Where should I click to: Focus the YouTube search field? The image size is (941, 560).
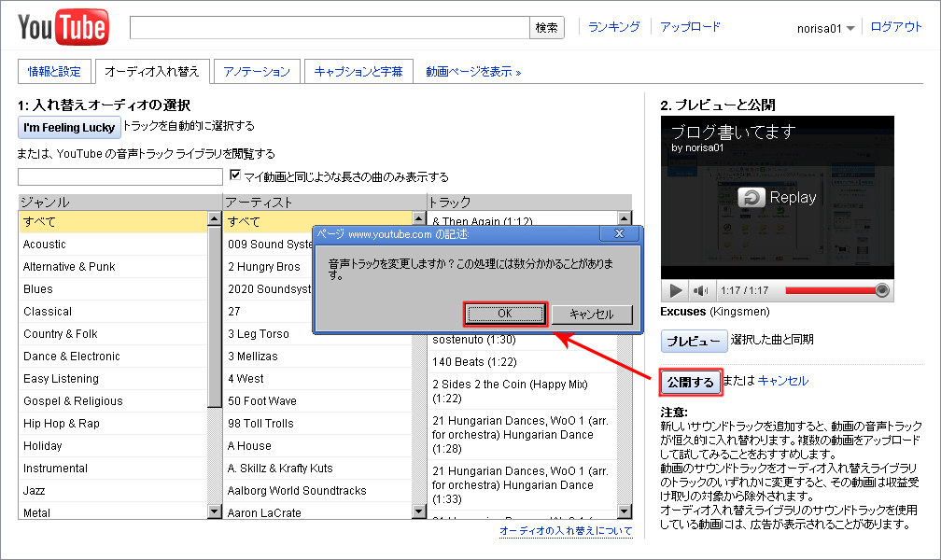330,28
